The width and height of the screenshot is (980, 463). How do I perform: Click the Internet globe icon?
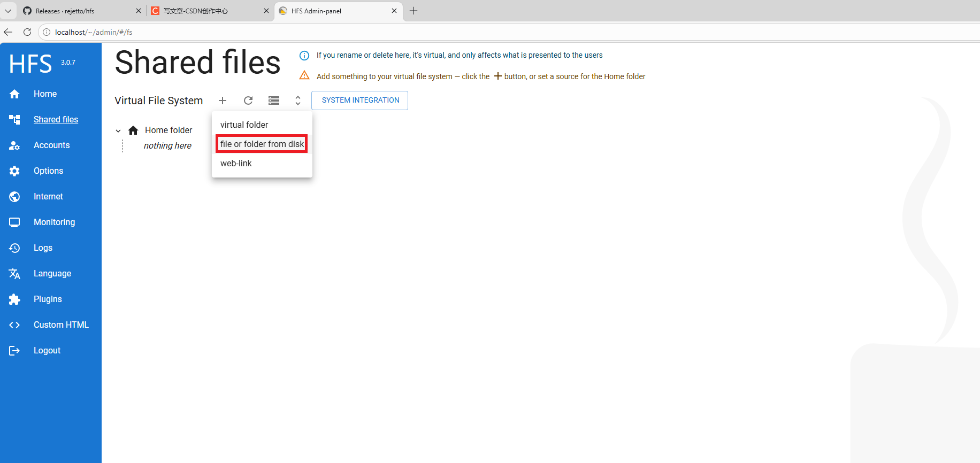[x=14, y=197]
